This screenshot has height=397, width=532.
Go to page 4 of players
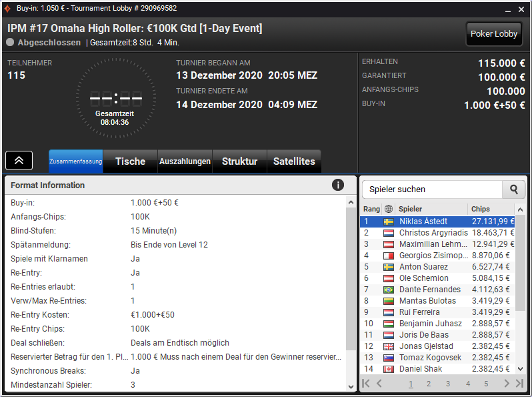[x=468, y=384]
